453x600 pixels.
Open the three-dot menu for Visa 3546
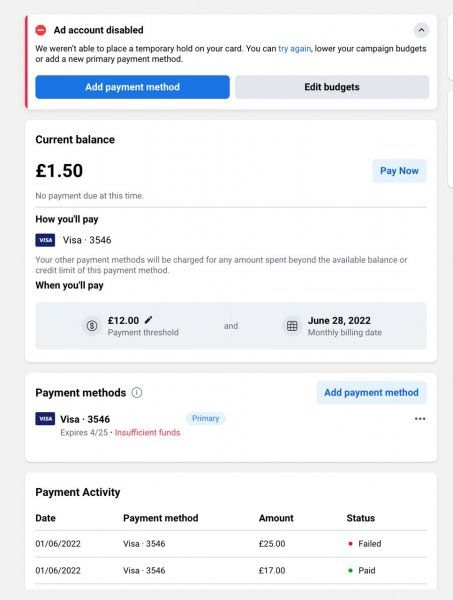pyautogui.click(x=420, y=419)
